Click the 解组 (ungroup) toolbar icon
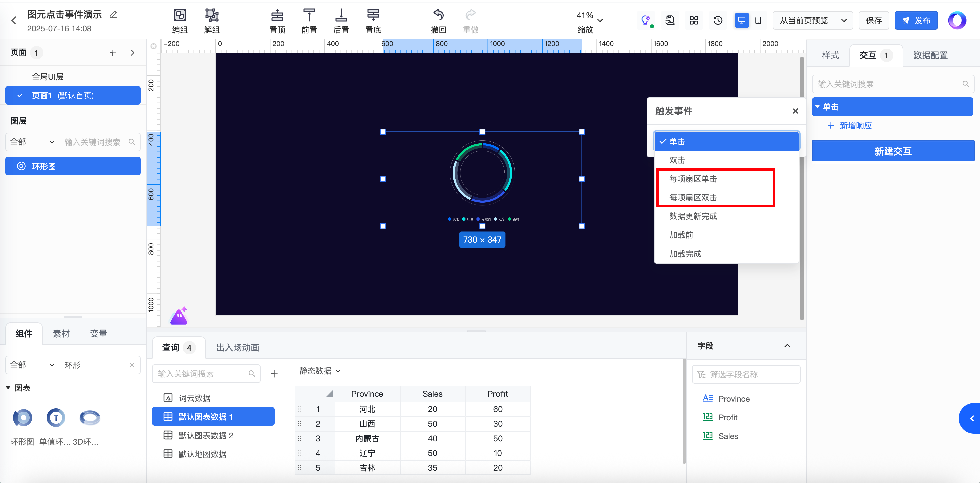Viewport: 980px width, 483px height. tap(212, 16)
